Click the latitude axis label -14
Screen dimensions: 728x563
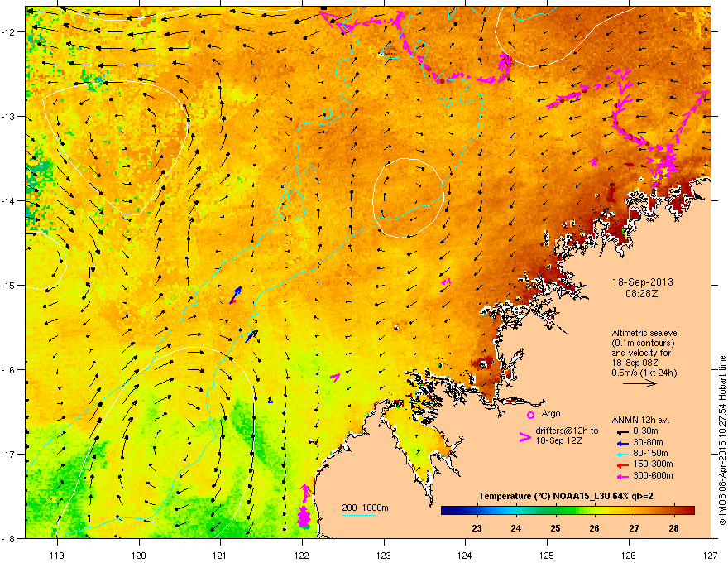click(x=7, y=201)
